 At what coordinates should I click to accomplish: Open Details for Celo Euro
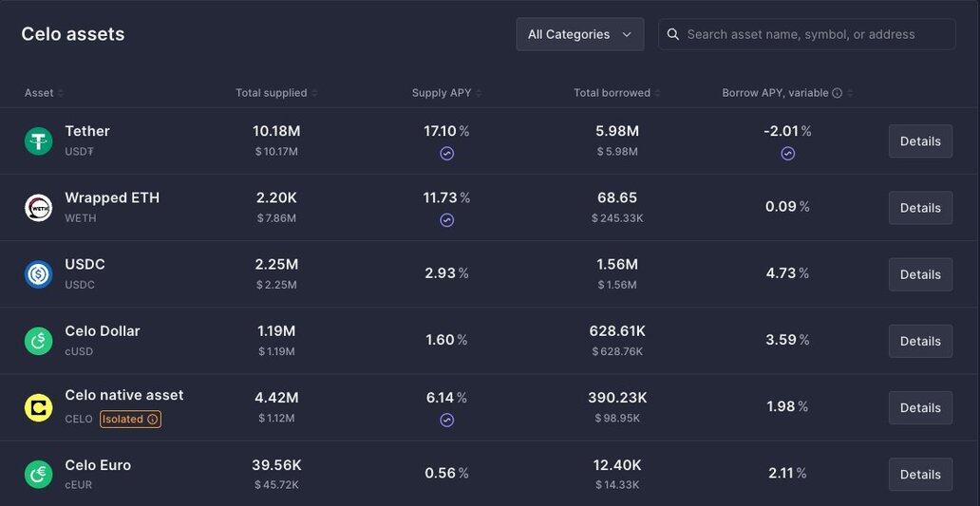pos(919,475)
